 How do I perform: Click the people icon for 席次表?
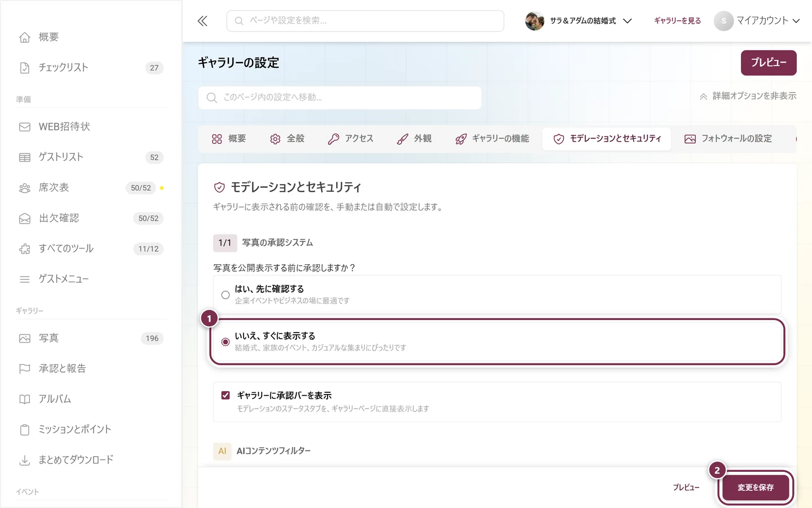(25, 188)
